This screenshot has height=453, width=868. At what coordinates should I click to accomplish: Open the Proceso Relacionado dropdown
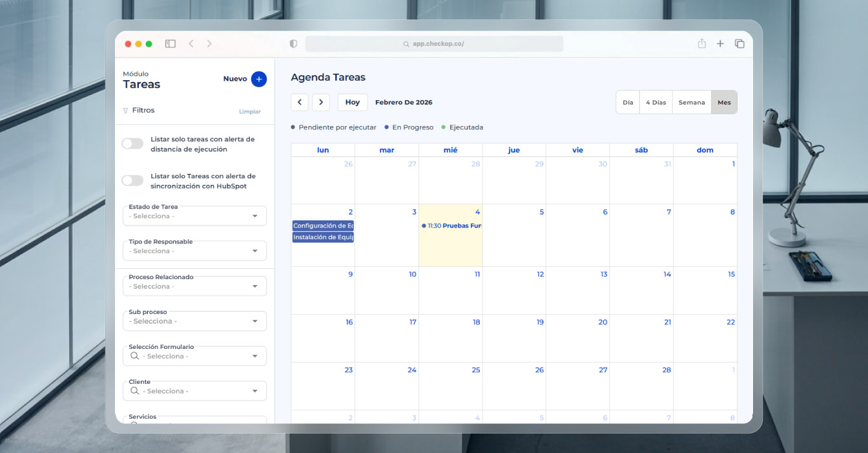[194, 286]
